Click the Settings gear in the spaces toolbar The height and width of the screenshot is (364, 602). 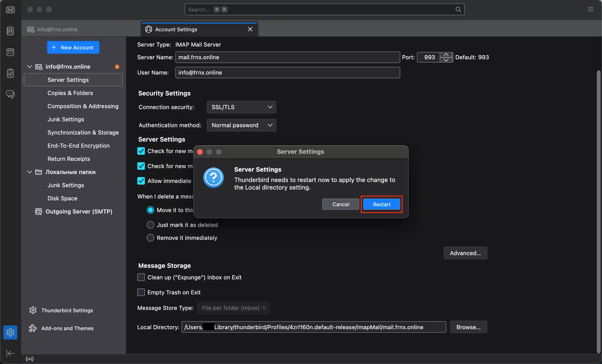(x=10, y=332)
